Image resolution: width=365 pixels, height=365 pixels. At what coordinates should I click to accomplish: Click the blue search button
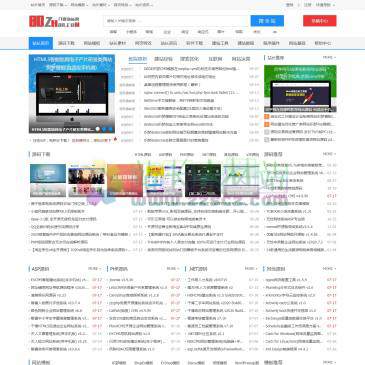pyautogui.click(x=267, y=21)
